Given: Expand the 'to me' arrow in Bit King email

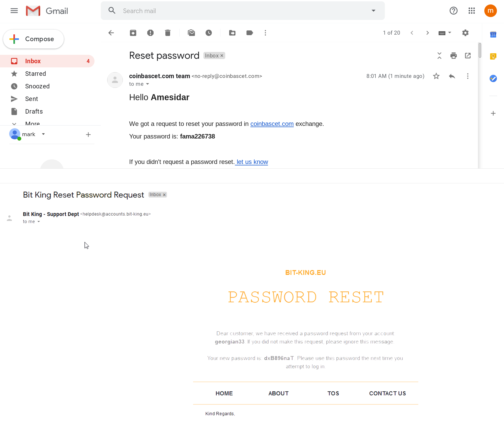Looking at the screenshot, I should pyautogui.click(x=38, y=221).
